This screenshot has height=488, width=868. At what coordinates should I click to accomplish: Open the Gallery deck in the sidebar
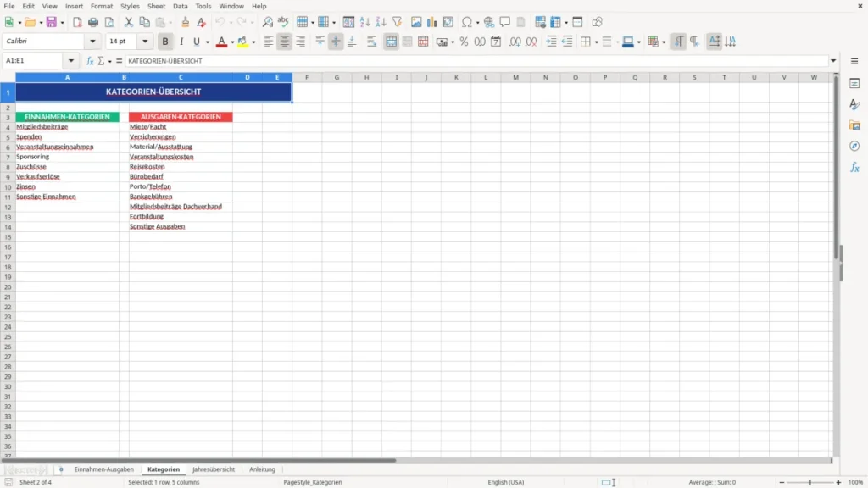tap(854, 125)
